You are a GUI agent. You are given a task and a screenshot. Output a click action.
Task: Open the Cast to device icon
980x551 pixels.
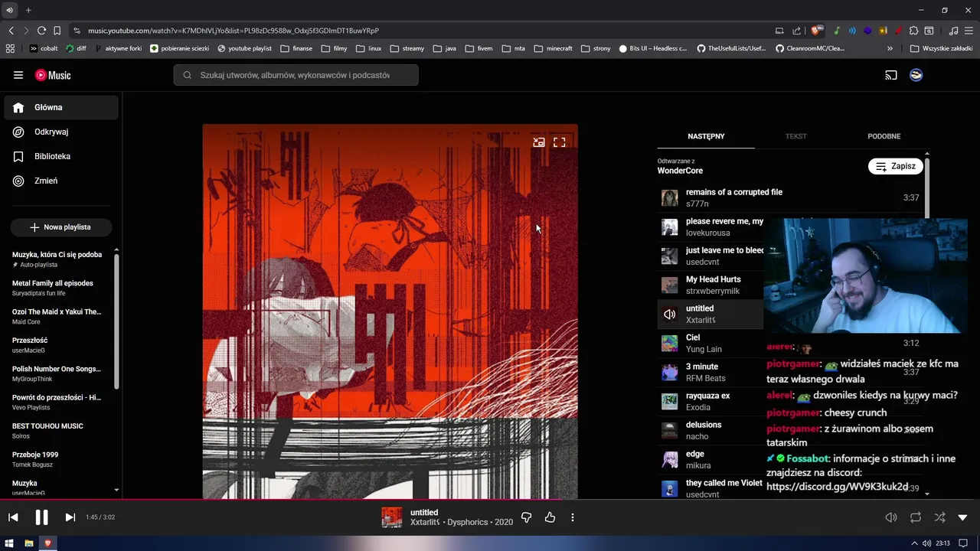891,75
